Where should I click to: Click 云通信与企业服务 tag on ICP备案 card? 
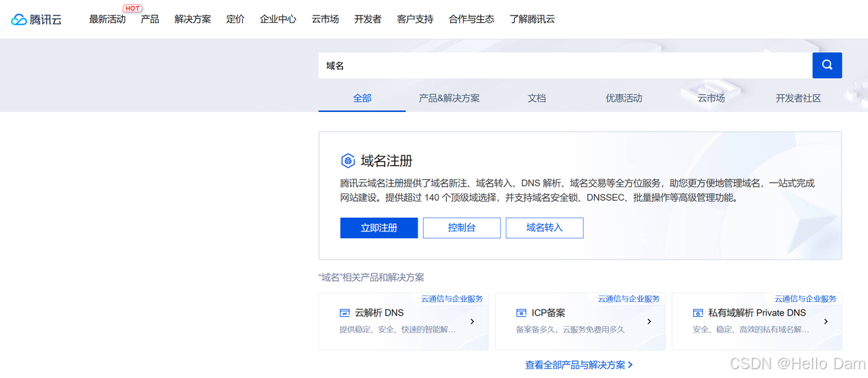(629, 299)
